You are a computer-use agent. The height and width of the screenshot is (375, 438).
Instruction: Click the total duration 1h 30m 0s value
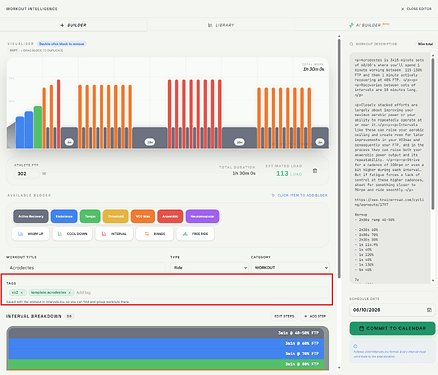[244, 173]
